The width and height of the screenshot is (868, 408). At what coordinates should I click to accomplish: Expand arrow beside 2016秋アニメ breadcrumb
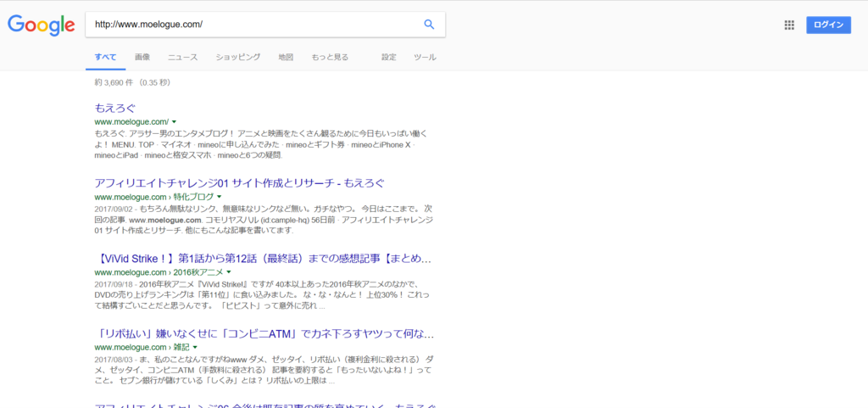229,272
